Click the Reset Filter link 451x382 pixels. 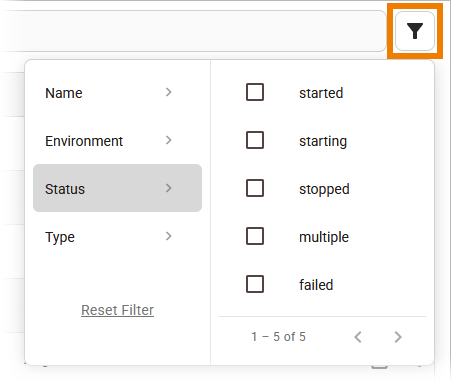click(x=117, y=310)
